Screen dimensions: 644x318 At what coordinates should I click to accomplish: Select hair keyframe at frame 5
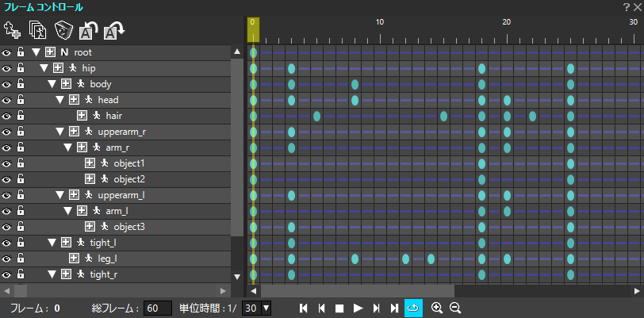coord(316,117)
